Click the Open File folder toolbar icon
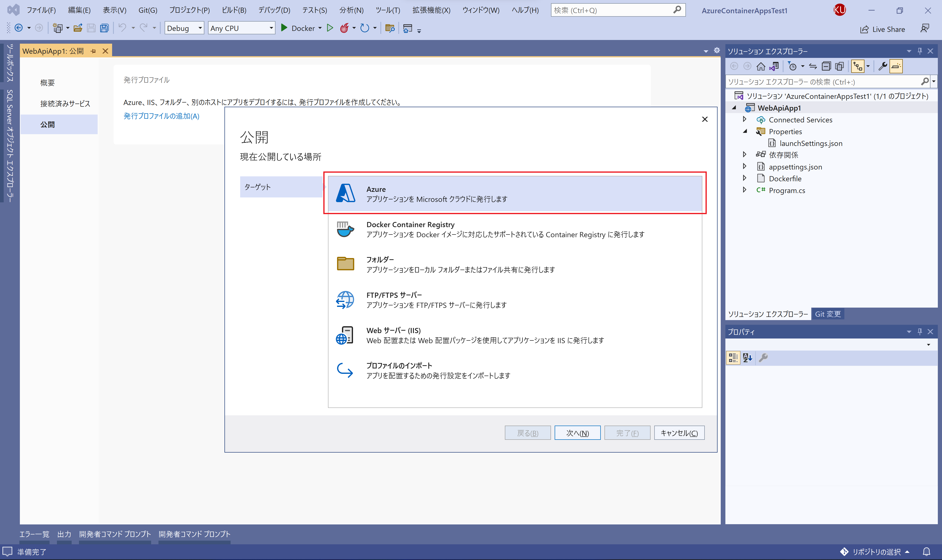 click(78, 28)
